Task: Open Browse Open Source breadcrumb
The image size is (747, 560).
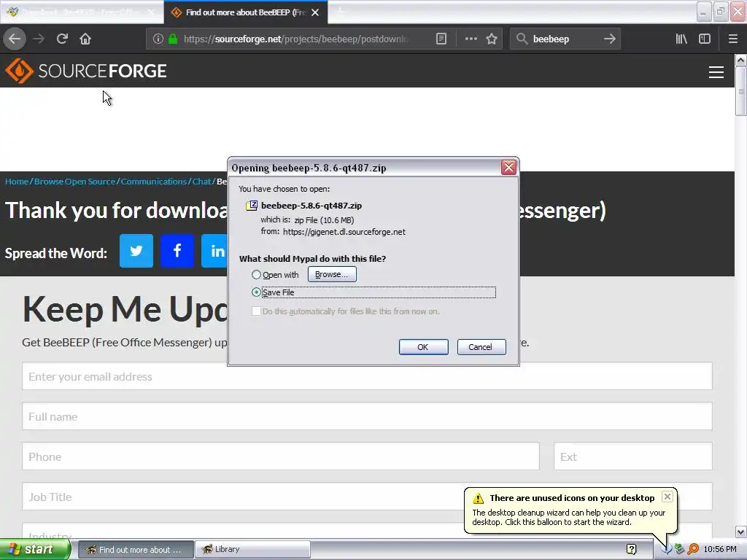Action: coord(75,182)
